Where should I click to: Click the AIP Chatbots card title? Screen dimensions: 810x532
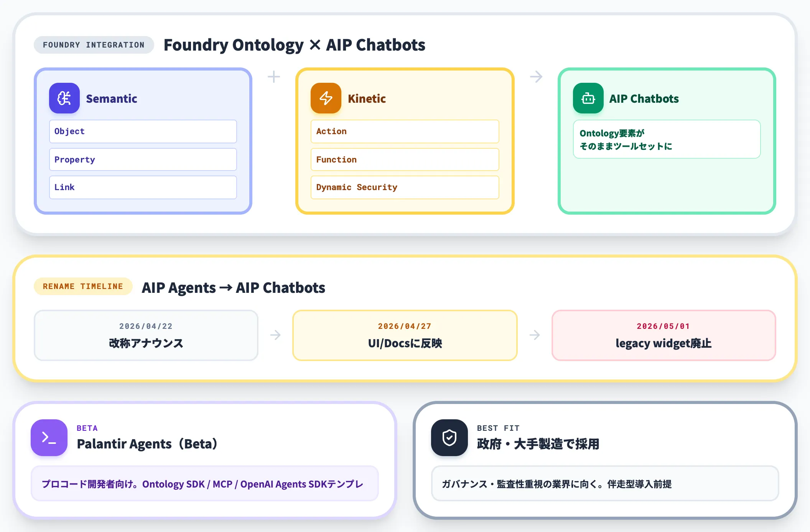pos(644,99)
